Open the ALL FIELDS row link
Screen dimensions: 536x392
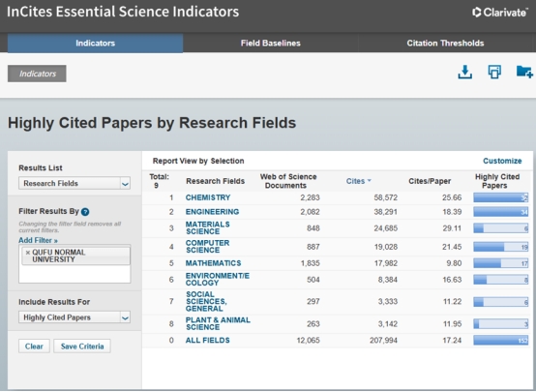click(207, 341)
